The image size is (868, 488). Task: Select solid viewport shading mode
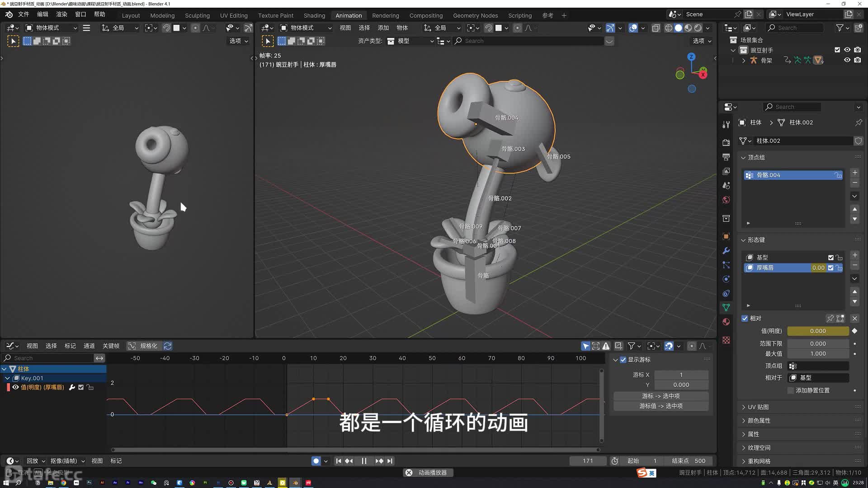point(679,28)
